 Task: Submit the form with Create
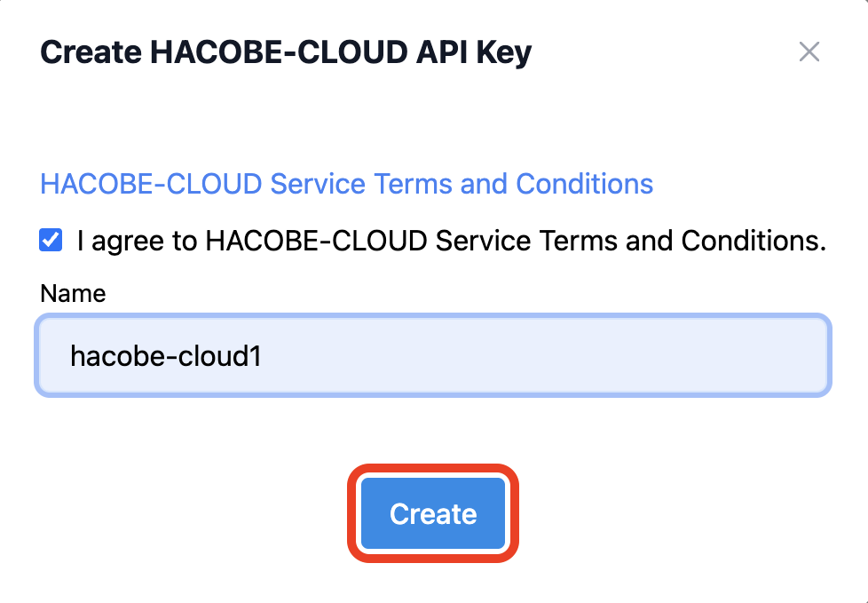point(433,513)
